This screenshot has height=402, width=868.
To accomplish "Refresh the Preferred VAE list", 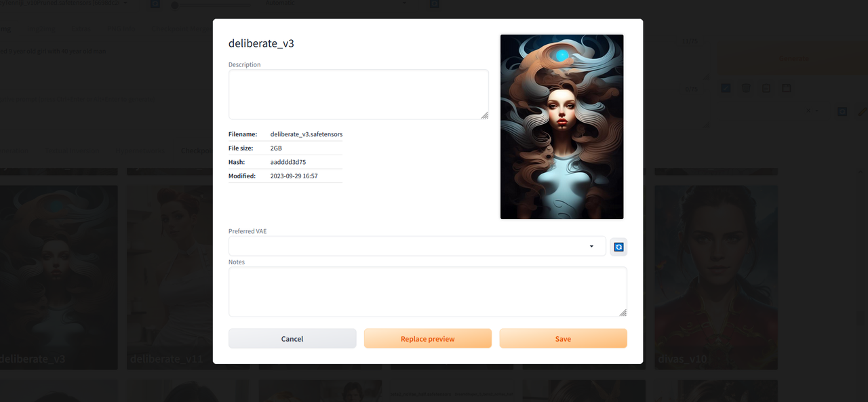I will tap(618, 247).
